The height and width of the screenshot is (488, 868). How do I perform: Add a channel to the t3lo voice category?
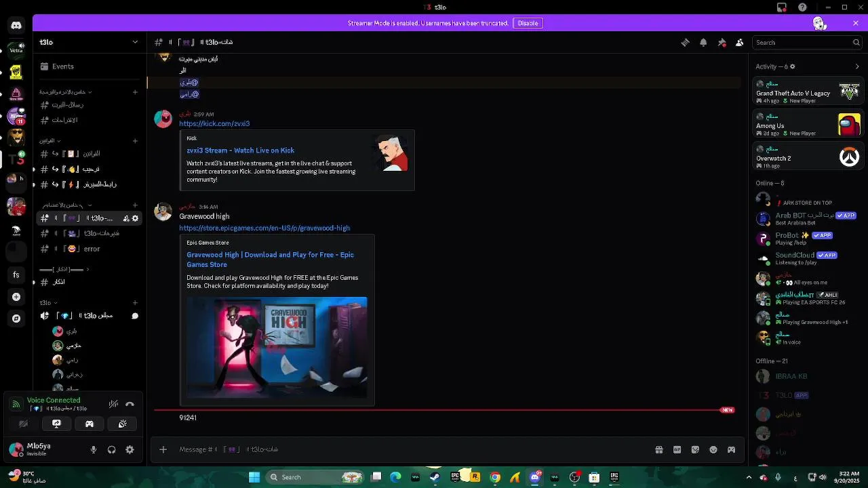point(135,303)
